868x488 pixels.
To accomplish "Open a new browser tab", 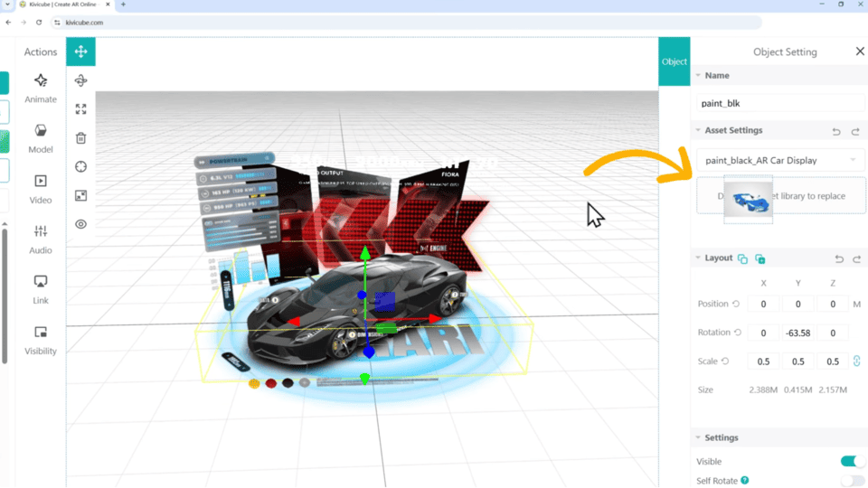I will [123, 5].
